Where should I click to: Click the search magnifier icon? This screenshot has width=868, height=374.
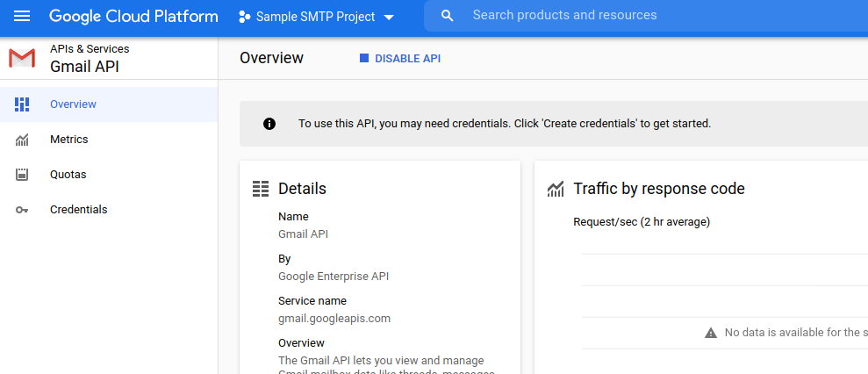click(x=448, y=16)
